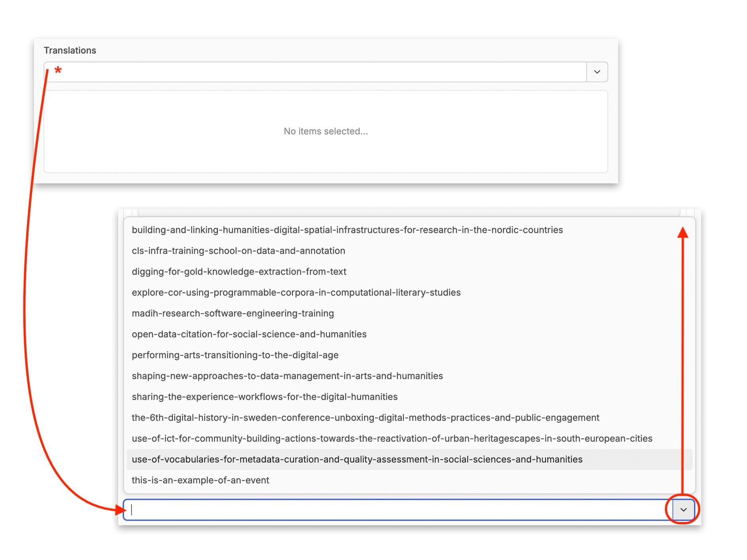Focus the active search input field
The height and width of the screenshot is (560, 747).
(395, 509)
